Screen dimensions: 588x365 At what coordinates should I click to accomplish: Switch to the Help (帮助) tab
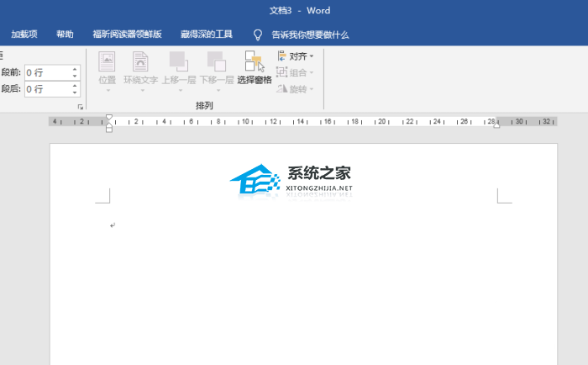(65, 34)
